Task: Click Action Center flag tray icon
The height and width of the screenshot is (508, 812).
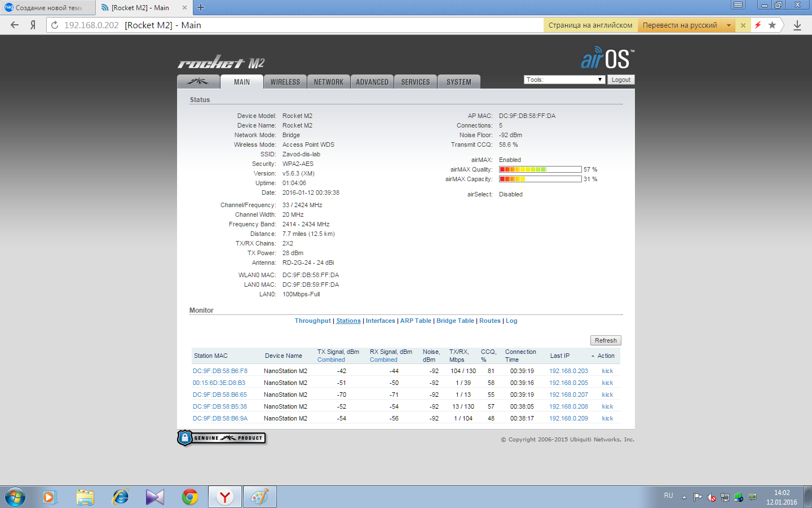Action: click(x=698, y=497)
